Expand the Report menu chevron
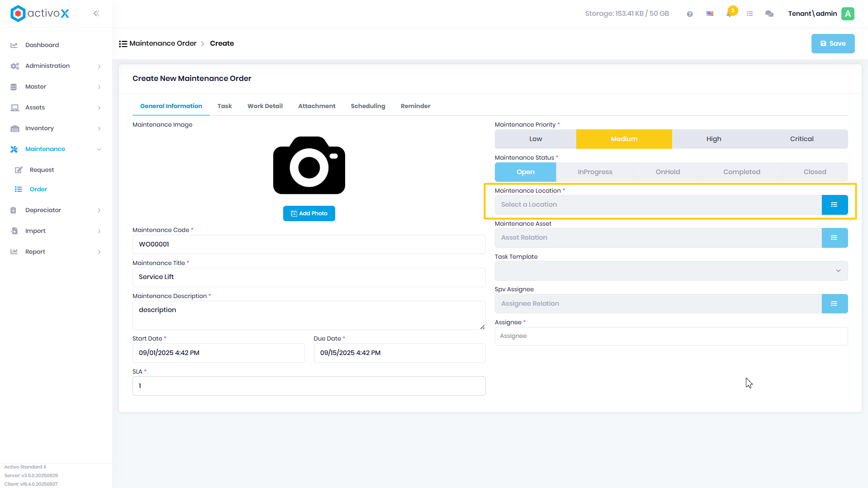 (99, 252)
